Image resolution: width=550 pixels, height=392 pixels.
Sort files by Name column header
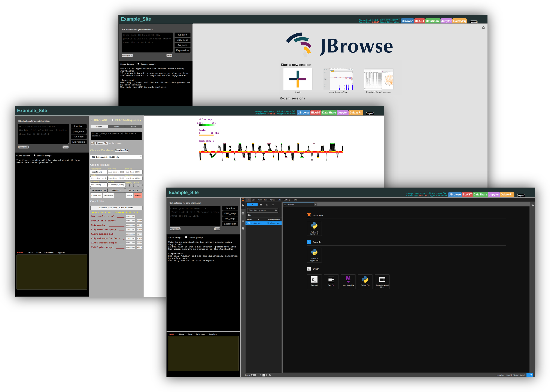[250, 220]
